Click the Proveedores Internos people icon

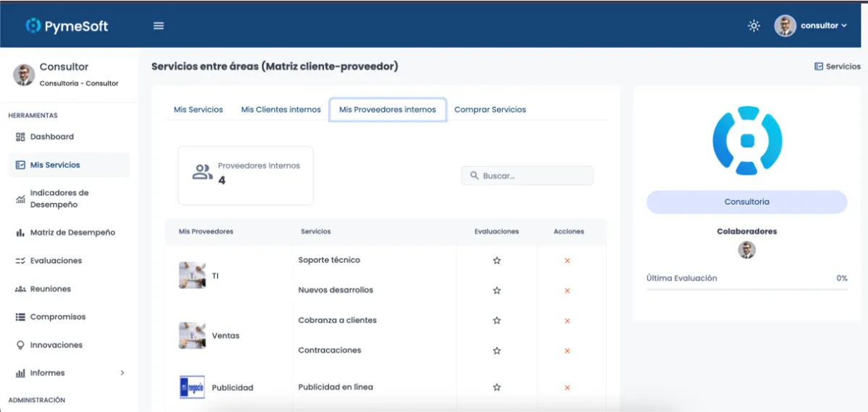[x=203, y=172]
